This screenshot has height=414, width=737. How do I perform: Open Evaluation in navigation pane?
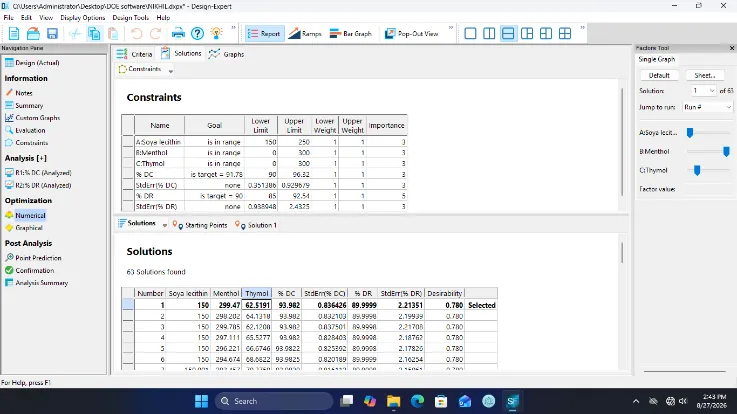25,130
